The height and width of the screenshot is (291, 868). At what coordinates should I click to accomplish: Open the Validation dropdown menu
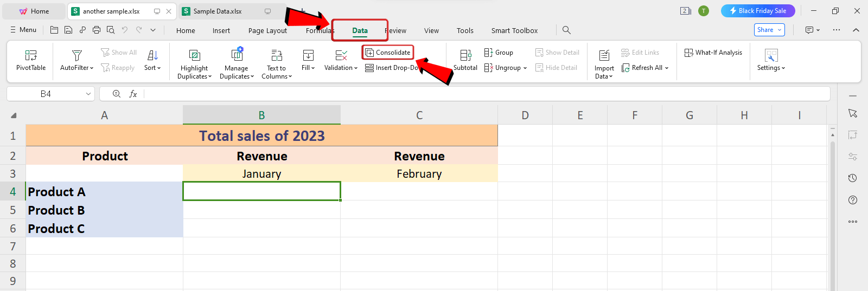(x=356, y=68)
